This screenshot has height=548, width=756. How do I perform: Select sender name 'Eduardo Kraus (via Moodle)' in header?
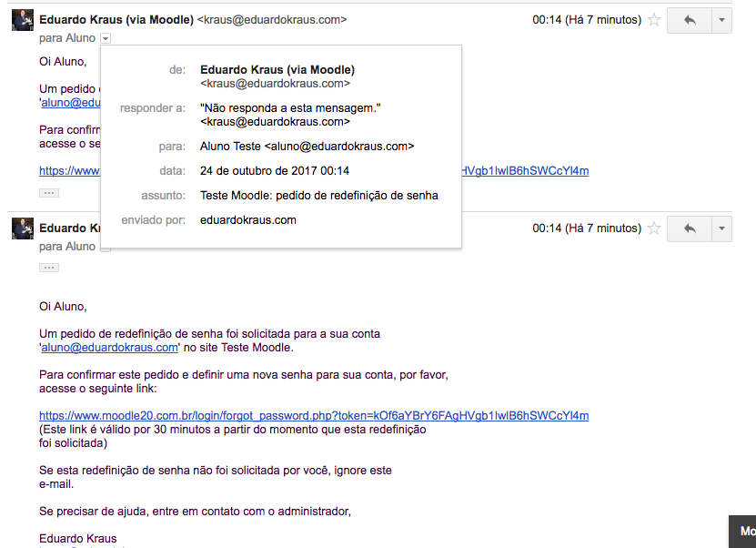click(x=116, y=20)
